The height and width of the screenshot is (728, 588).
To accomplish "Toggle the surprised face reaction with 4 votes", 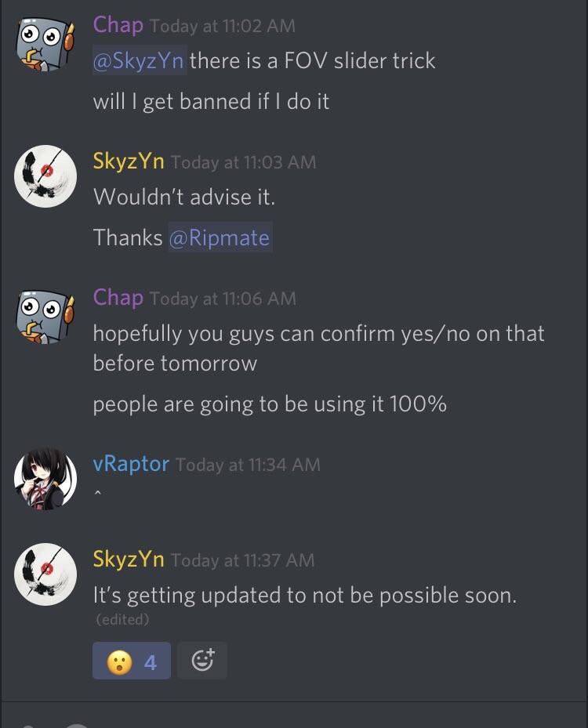I will [x=132, y=661].
